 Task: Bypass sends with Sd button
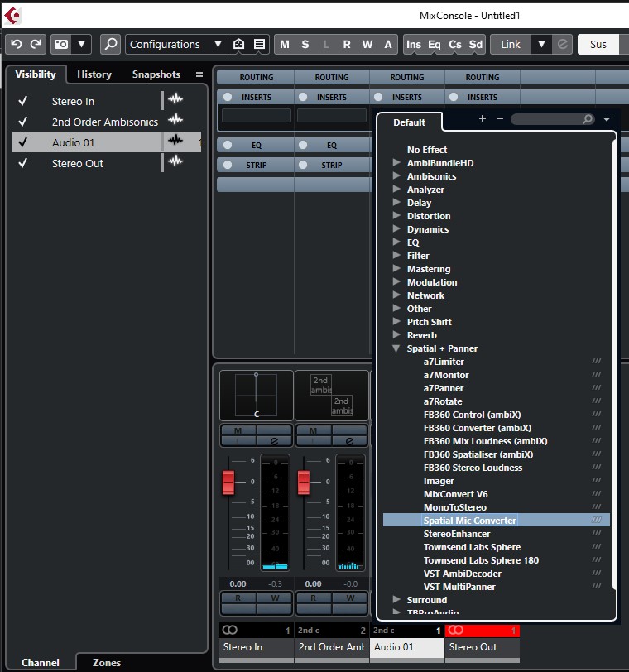click(476, 45)
